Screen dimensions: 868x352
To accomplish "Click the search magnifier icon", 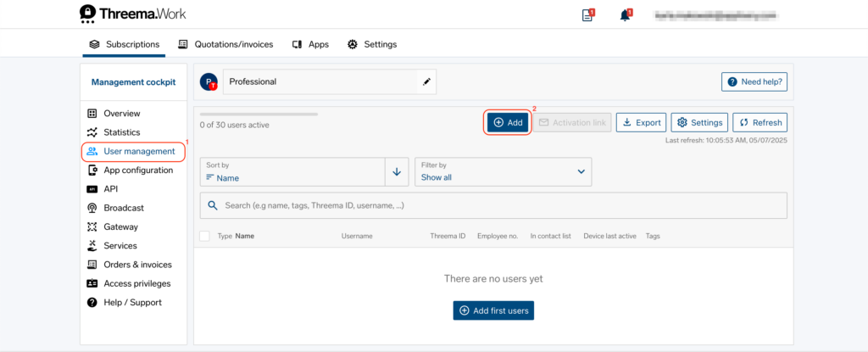I will click(213, 205).
